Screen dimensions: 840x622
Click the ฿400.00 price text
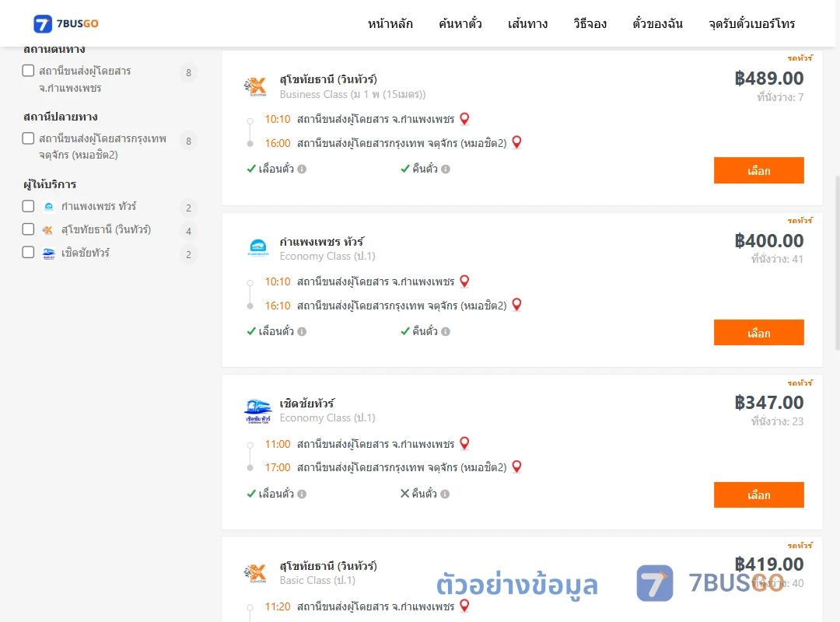pos(769,240)
